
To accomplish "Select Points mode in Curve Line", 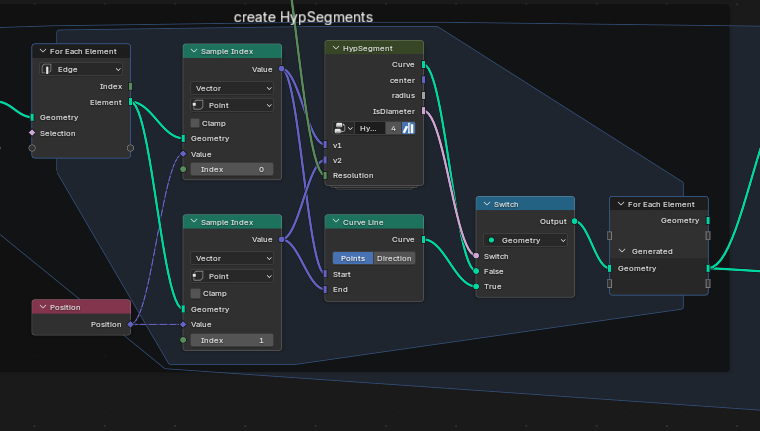I will click(353, 258).
